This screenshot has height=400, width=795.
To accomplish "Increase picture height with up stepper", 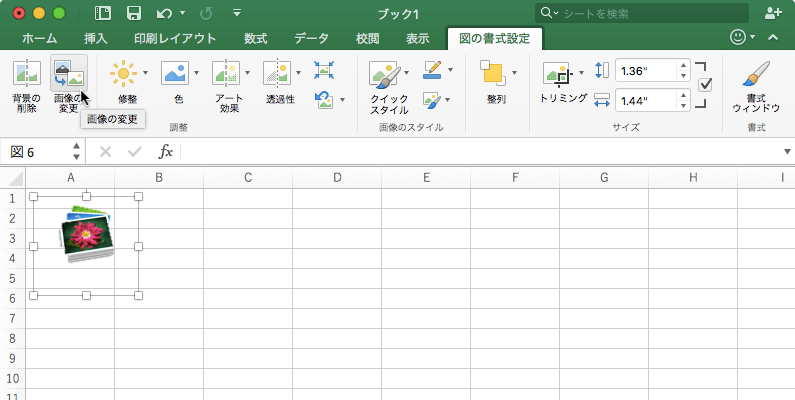I will [x=683, y=65].
